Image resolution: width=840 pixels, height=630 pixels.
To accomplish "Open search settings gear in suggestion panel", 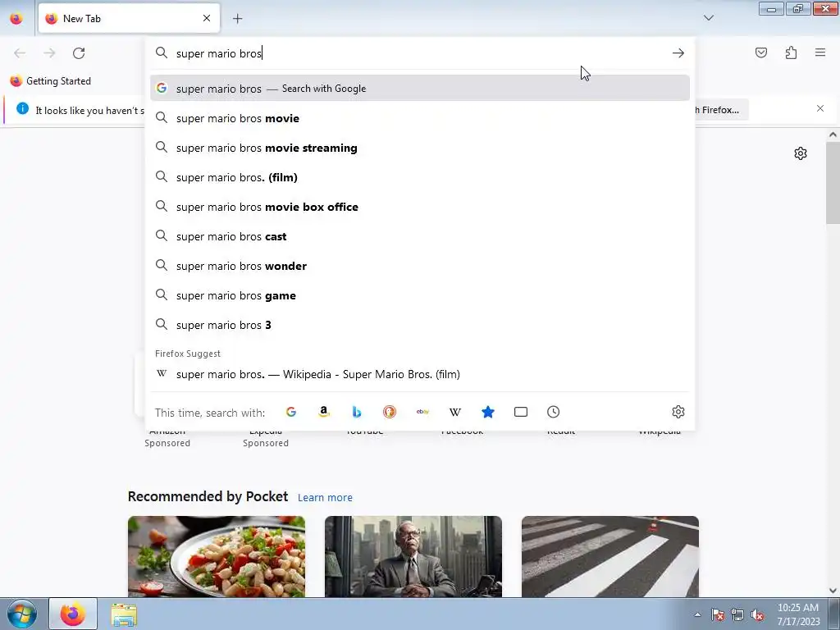I will 678,412.
